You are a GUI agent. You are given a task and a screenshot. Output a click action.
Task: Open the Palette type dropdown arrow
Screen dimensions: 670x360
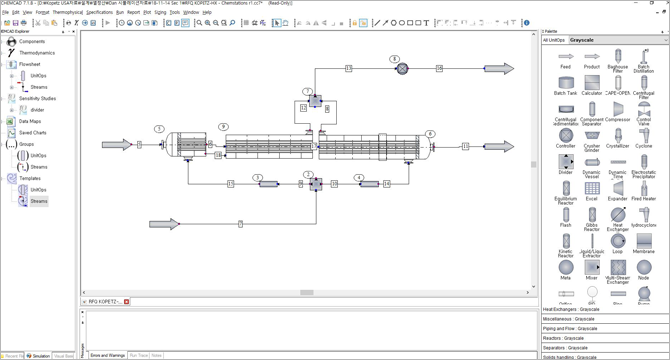[x=666, y=40]
